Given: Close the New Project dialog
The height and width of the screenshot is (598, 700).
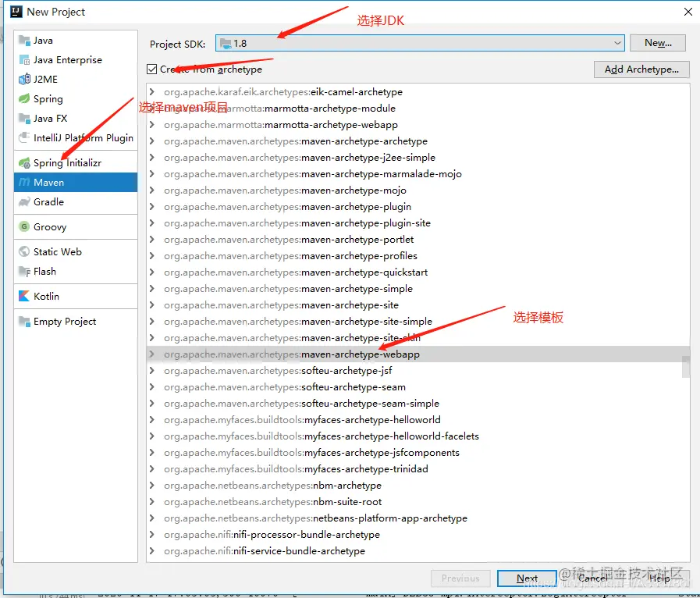Looking at the screenshot, I should pos(688,12).
